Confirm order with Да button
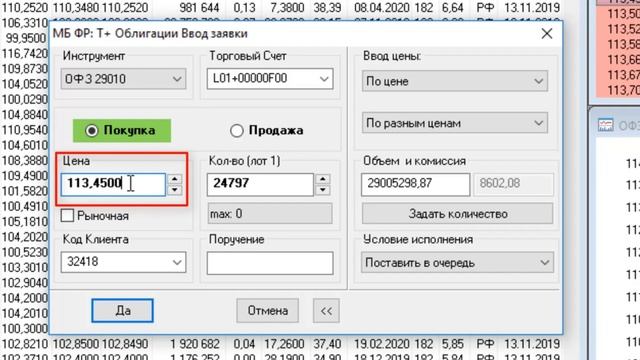This screenshot has width=640, height=360. [122, 311]
